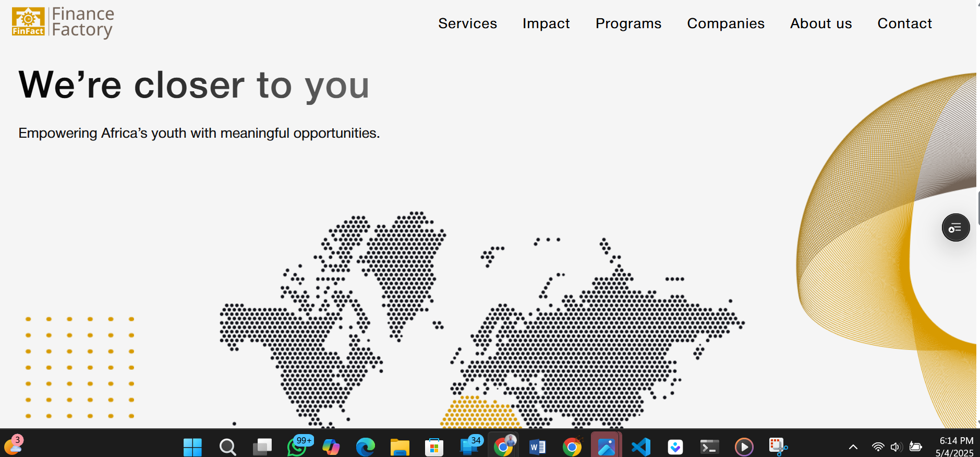Image resolution: width=980 pixels, height=457 pixels.
Task: Launch Microsoft Edge from the taskbar
Action: pos(365,447)
